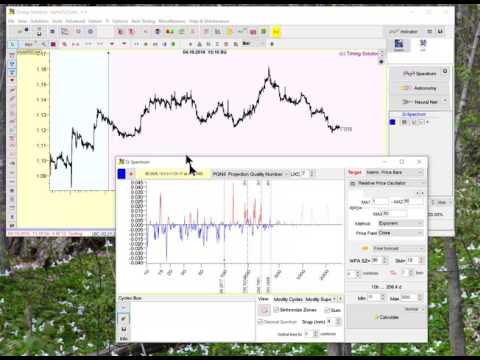This screenshot has height=360, width=480.
Task: Click the green square icon in top toolbar
Action: pos(264,32)
